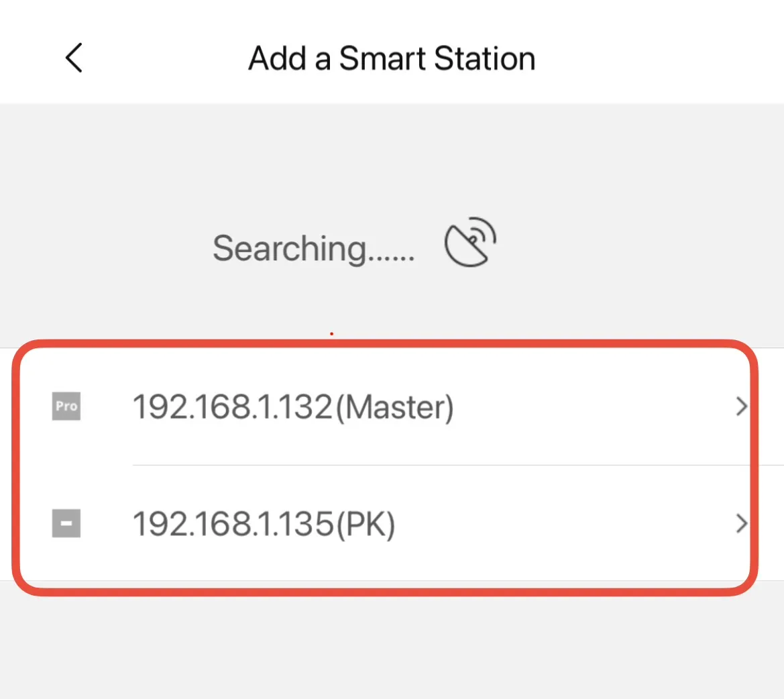Click the Add a Smart Station title
Viewport: 784px width, 699px height.
pyautogui.click(x=392, y=58)
